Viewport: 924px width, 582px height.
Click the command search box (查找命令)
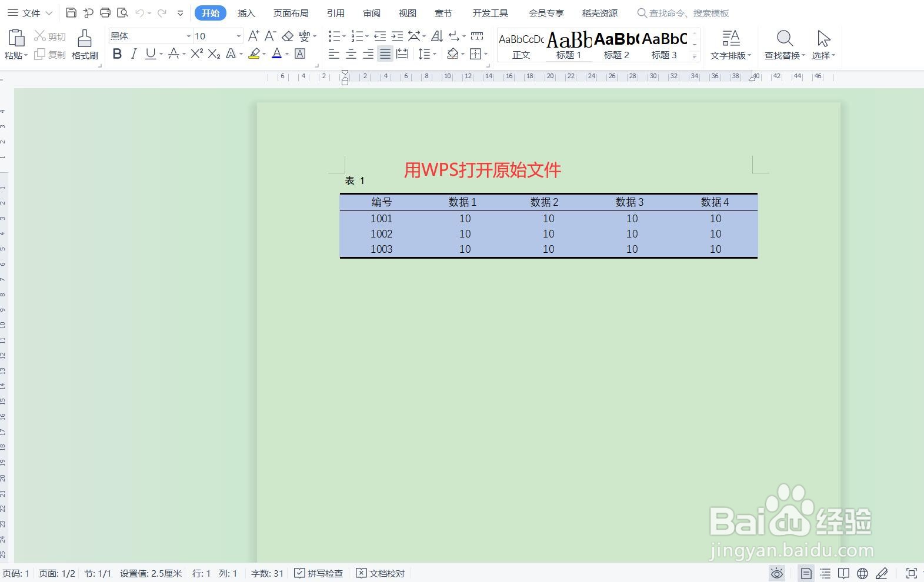685,13
